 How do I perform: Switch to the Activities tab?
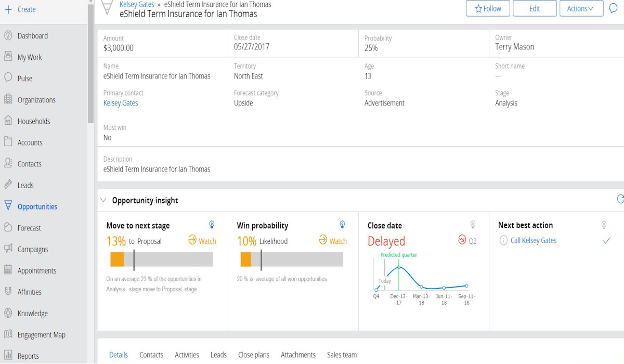pos(187,355)
